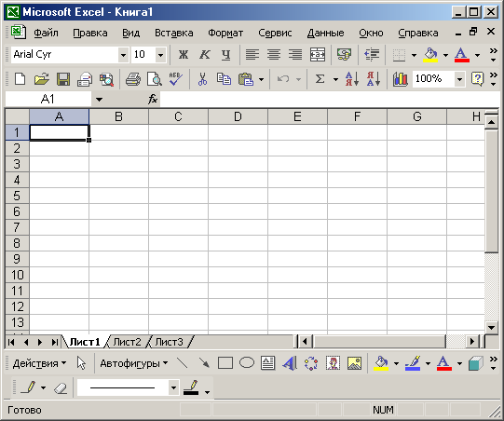This screenshot has height=421, width=504.
Task: Open the Действия drawing menu
Action: point(39,363)
